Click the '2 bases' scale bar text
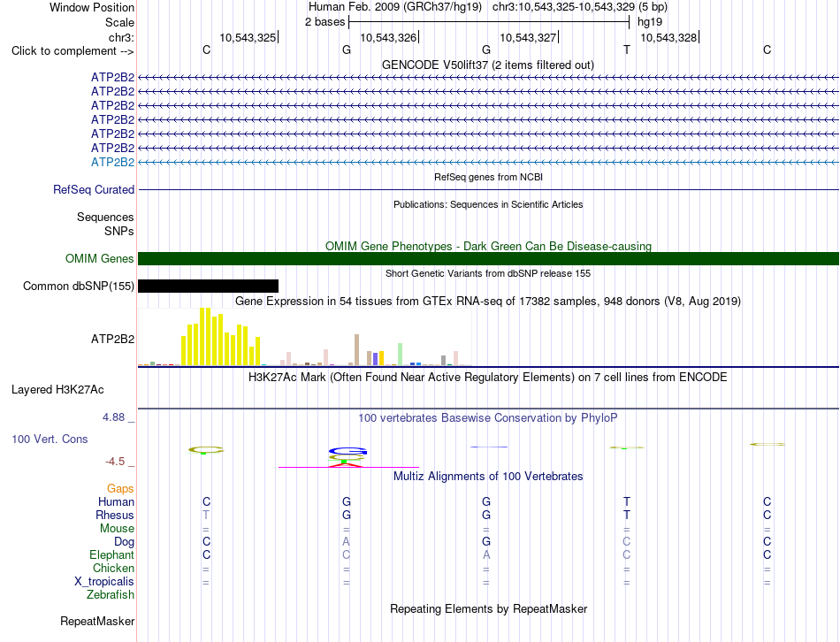This screenshot has width=840, height=642. 325,22
